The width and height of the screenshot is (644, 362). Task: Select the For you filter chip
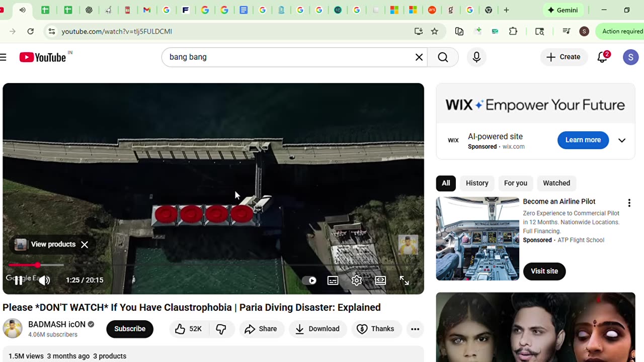tap(516, 184)
